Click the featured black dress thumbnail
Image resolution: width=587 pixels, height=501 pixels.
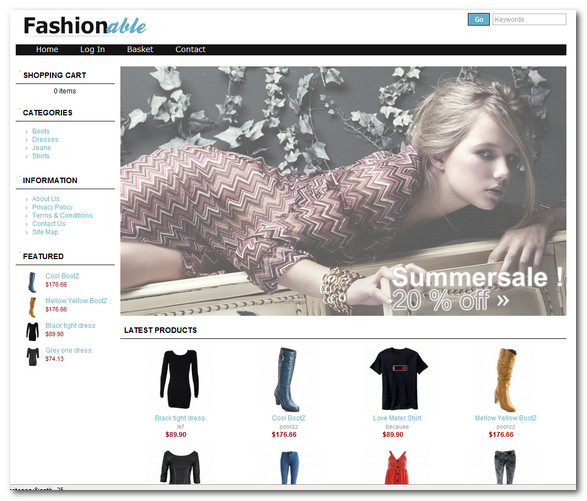point(33,331)
